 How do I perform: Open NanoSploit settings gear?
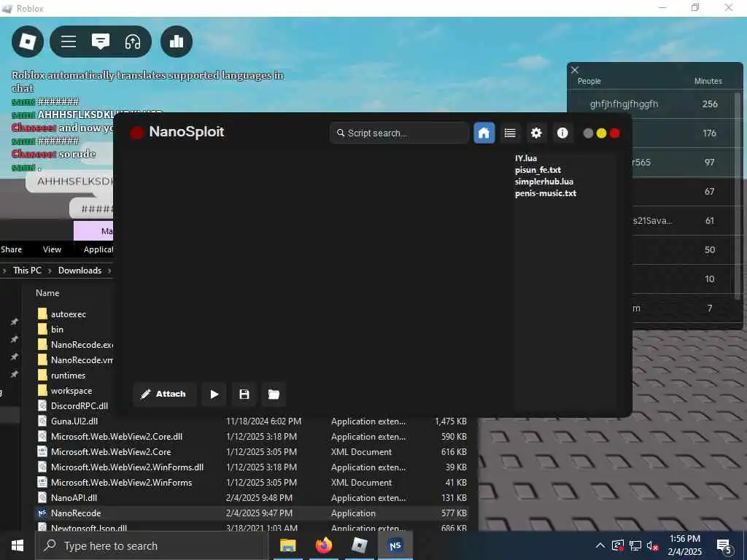pos(536,133)
